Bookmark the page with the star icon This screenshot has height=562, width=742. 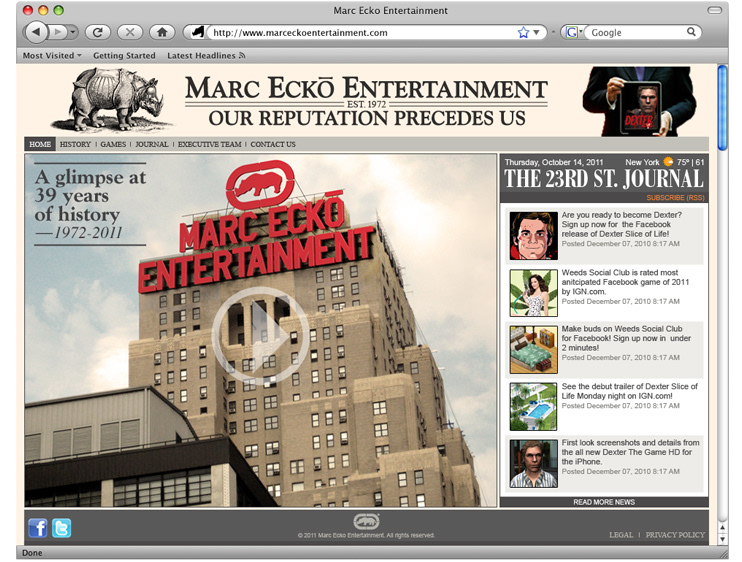click(x=523, y=32)
